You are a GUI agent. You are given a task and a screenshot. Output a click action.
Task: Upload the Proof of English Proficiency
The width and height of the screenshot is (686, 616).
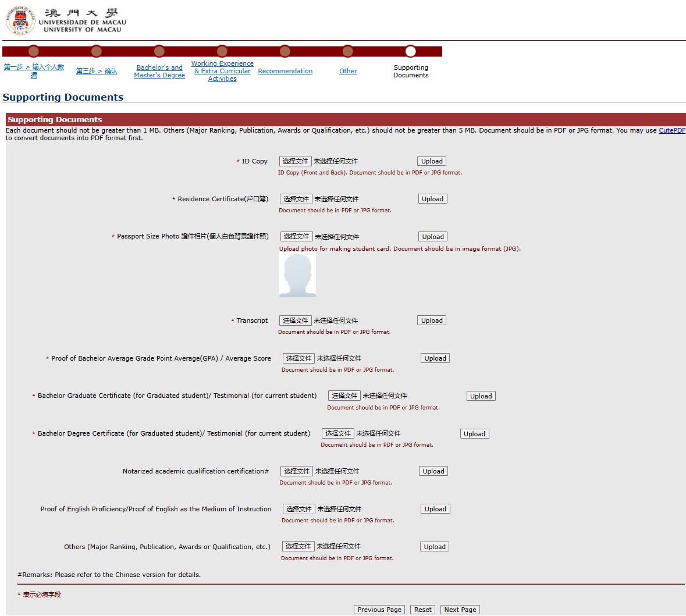click(435, 509)
